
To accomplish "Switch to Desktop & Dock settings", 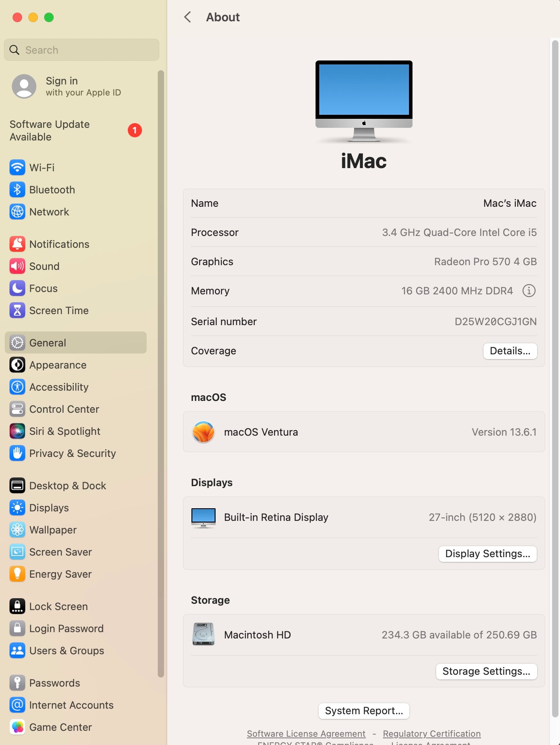I will (67, 486).
